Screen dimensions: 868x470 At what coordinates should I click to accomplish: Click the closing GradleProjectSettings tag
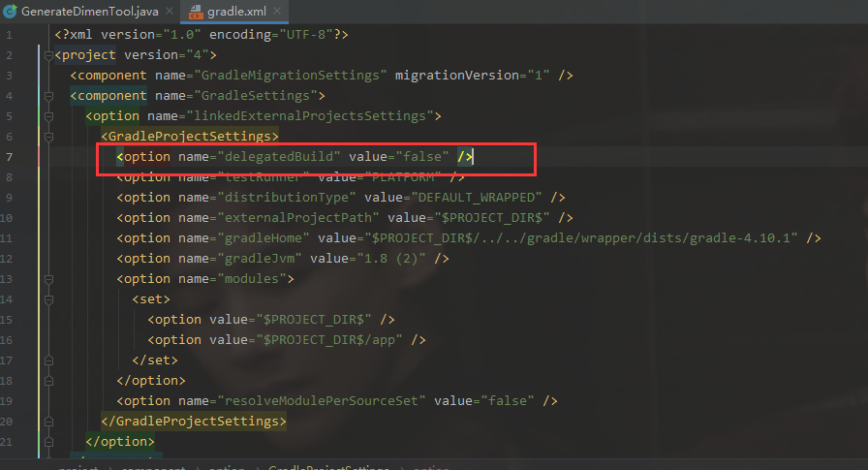point(194,422)
